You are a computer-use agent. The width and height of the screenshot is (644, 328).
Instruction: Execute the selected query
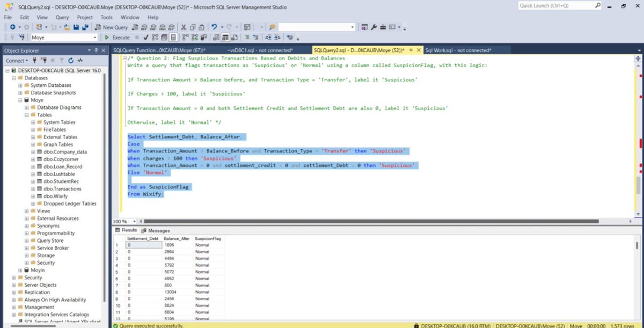tap(118, 38)
